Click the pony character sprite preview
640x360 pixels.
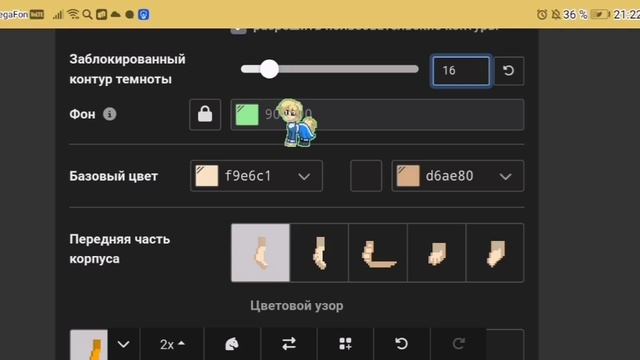pos(297,122)
